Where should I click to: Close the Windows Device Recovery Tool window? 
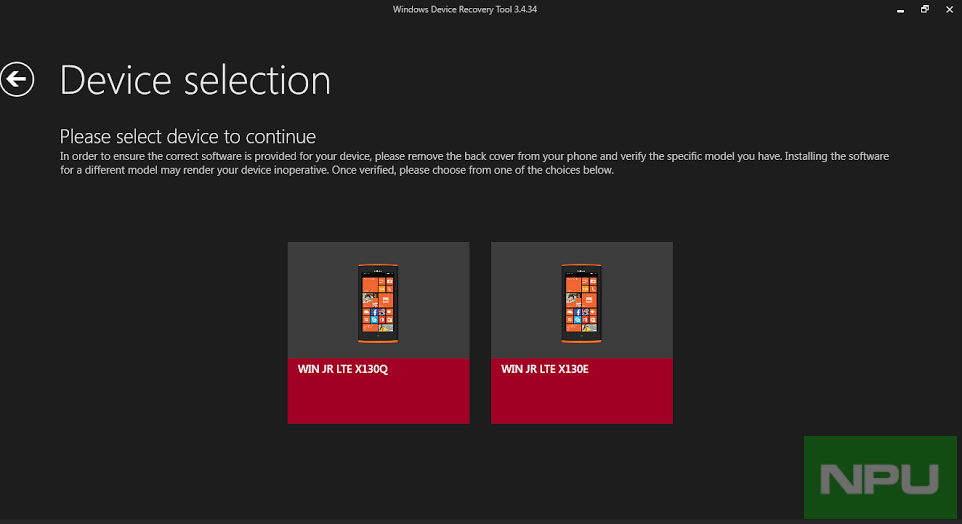point(949,9)
